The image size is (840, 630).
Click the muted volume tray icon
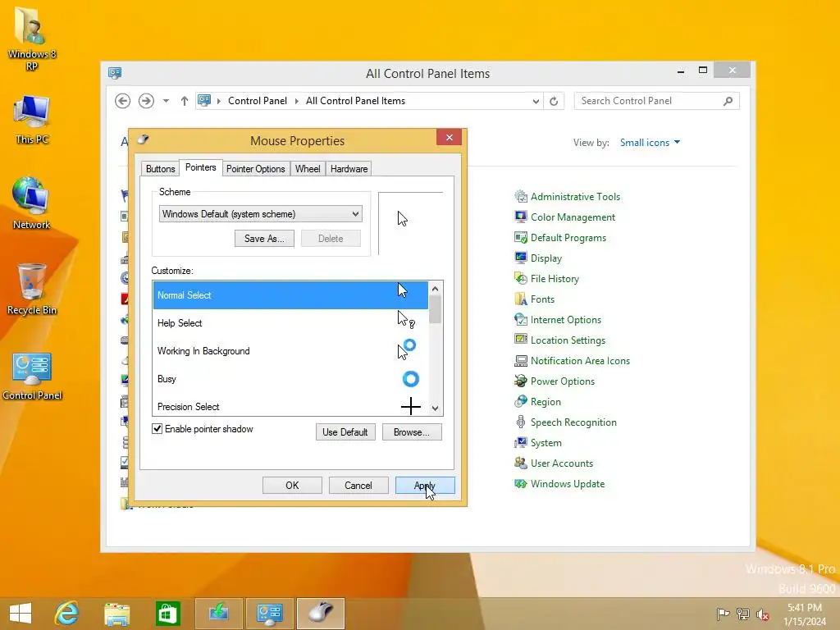click(762, 614)
